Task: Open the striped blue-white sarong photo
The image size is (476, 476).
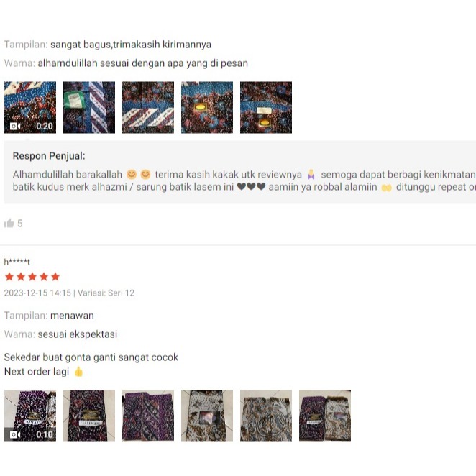Action: pyautogui.click(x=148, y=107)
